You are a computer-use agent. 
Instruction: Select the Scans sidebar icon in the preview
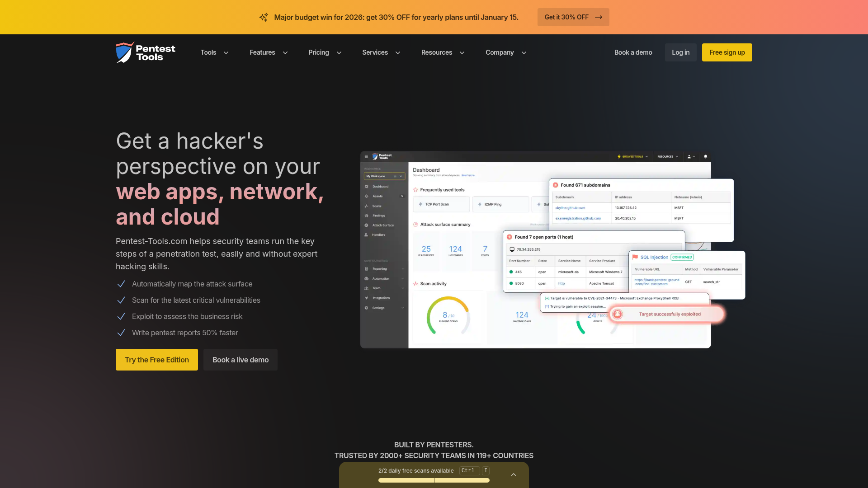tap(366, 206)
